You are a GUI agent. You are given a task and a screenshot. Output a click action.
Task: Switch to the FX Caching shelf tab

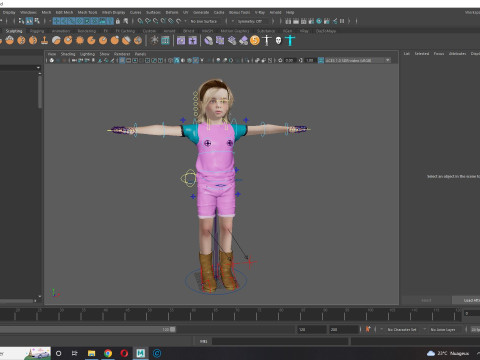[125, 31]
